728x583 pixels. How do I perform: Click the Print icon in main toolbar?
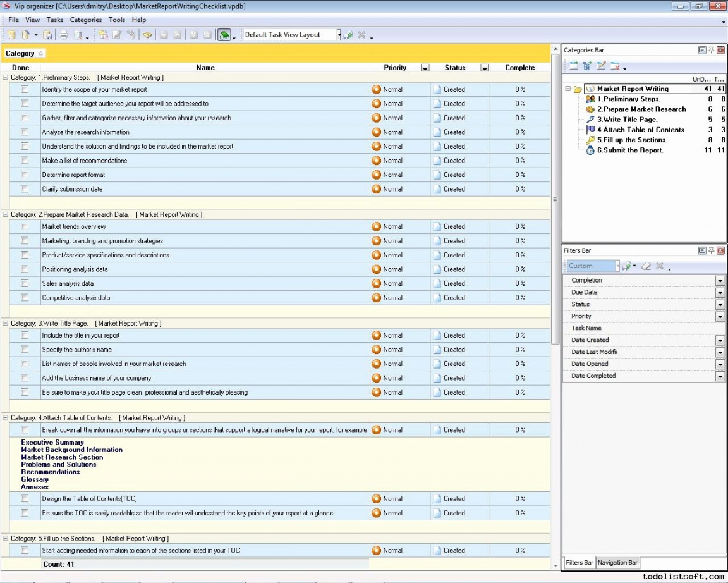tap(63, 35)
